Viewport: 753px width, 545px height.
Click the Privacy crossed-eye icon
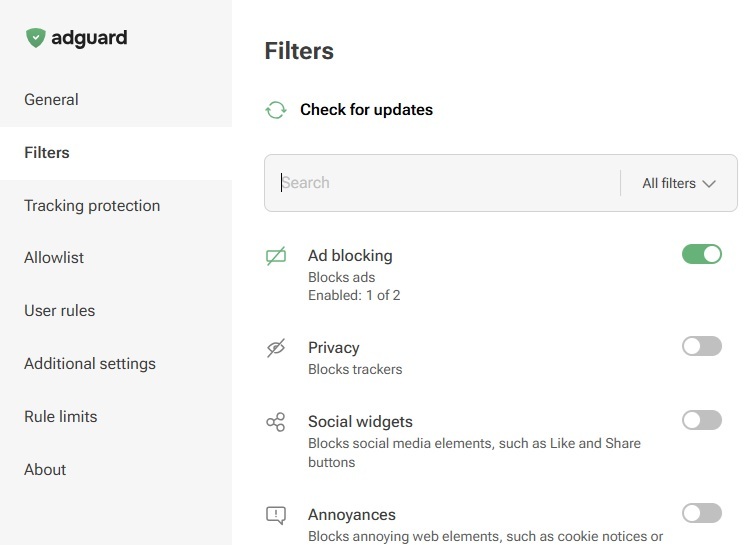pyautogui.click(x=276, y=348)
